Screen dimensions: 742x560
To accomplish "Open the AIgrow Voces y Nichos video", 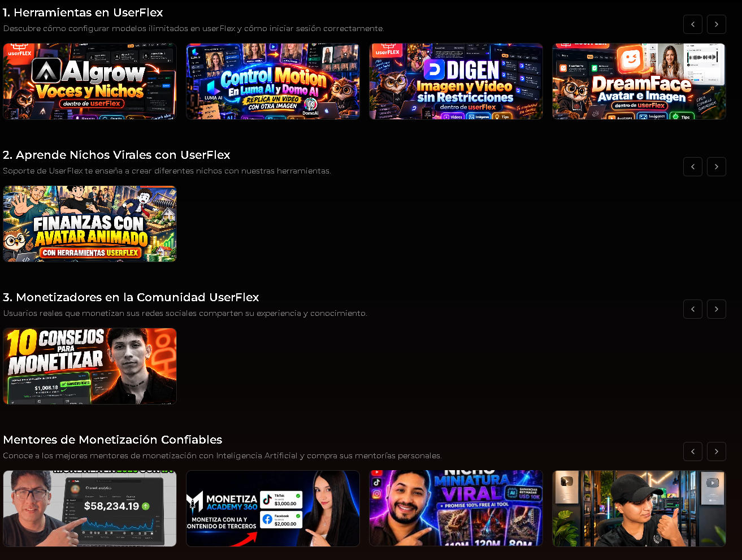I will 90,81.
